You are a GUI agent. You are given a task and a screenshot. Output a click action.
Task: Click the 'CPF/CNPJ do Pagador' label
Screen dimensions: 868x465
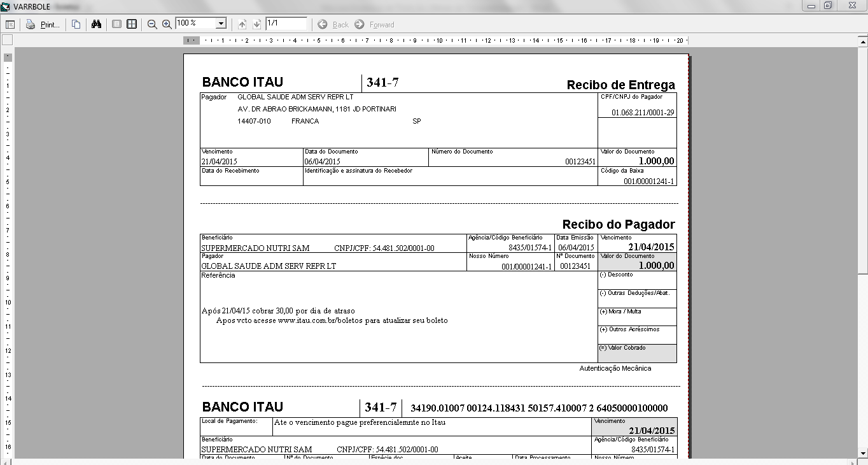tap(631, 97)
